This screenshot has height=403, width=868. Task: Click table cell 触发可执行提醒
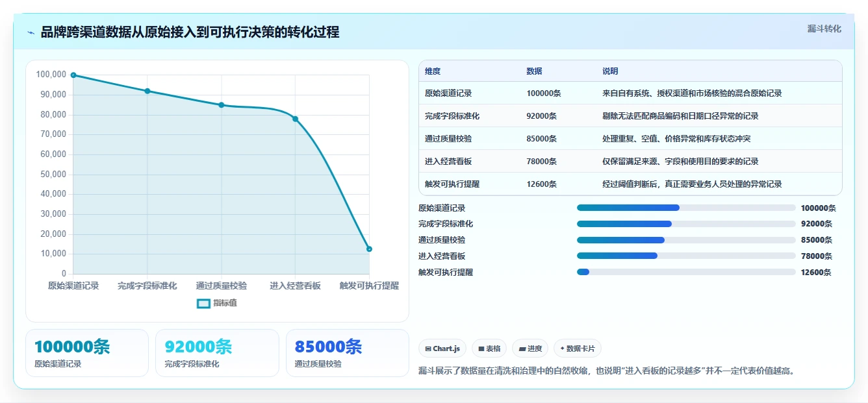click(x=452, y=184)
